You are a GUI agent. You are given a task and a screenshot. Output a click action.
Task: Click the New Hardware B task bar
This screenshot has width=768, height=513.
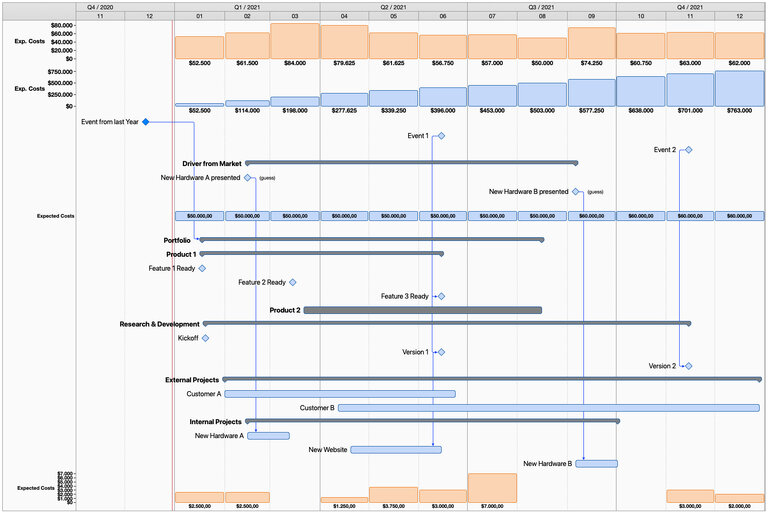click(596, 464)
